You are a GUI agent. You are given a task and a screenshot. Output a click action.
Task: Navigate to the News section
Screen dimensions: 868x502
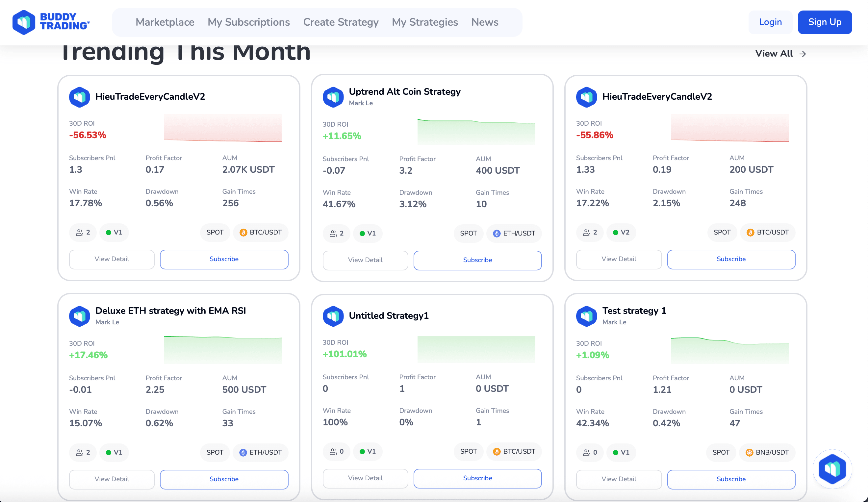[484, 22]
